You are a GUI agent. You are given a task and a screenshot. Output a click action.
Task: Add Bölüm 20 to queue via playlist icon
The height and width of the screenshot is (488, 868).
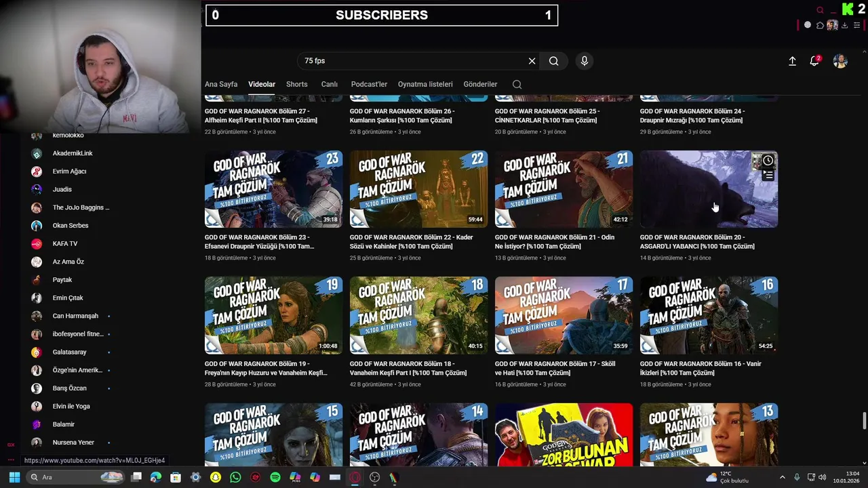tap(768, 175)
